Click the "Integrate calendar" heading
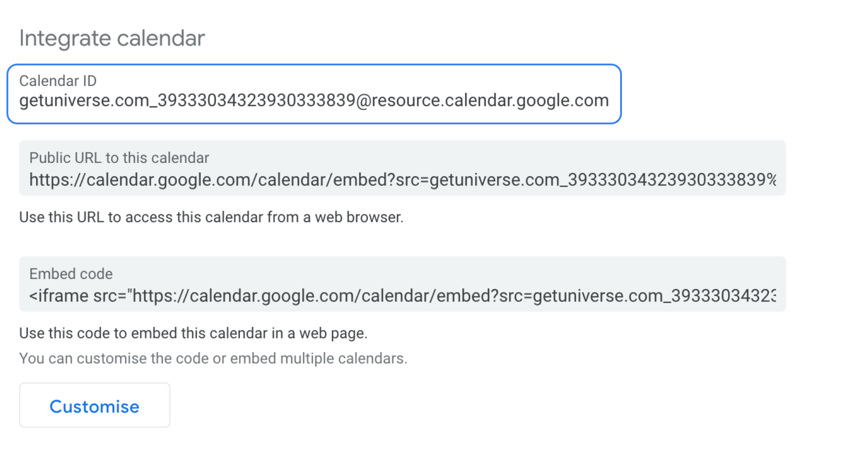Image resolution: width=868 pixels, height=468 pixels. [112, 38]
